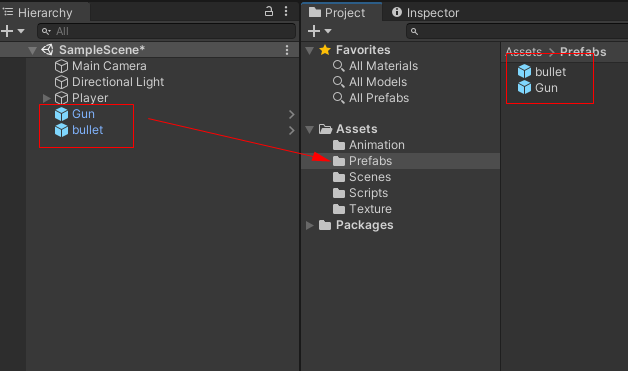Viewport: 628px width, 371px height.
Task: Open the Project plus create dropdown
Action: pos(320,31)
